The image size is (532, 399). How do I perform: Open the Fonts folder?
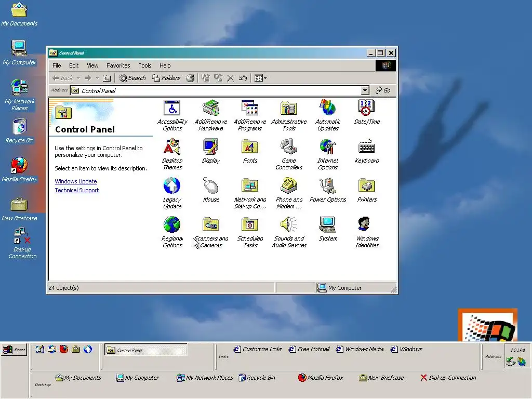click(x=250, y=151)
